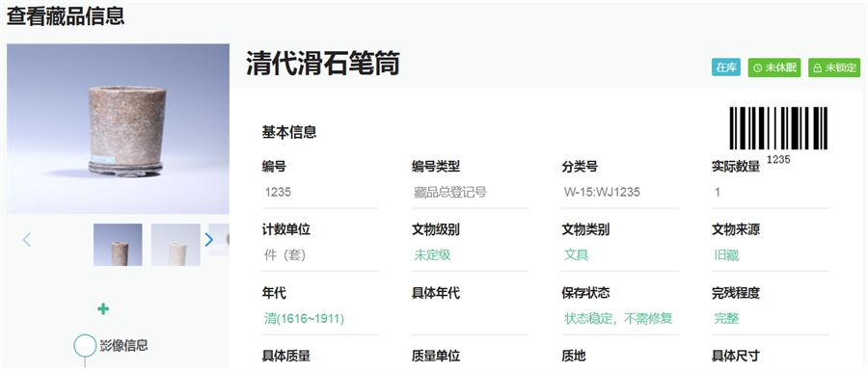Click the 质地 label
This screenshot has height=372, width=868.
pyautogui.click(x=574, y=356)
